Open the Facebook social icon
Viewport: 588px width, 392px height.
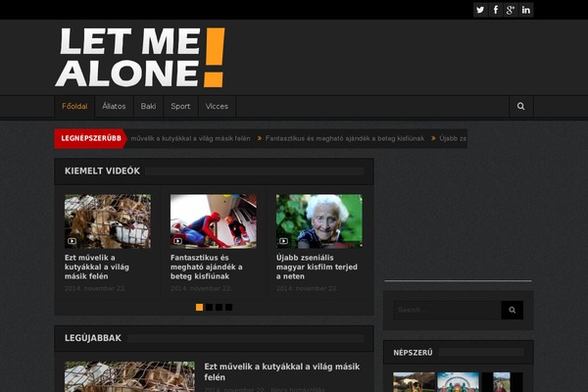pos(496,10)
